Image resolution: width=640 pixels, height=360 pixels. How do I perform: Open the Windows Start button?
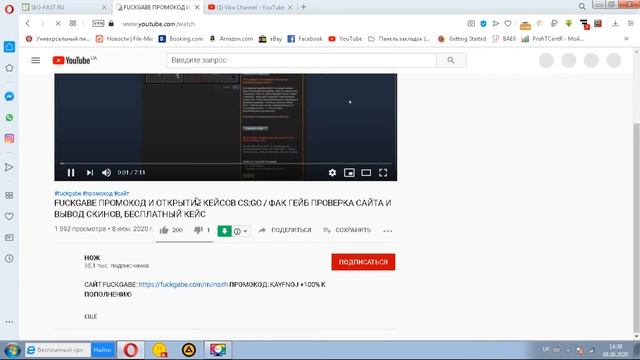tap(12, 350)
